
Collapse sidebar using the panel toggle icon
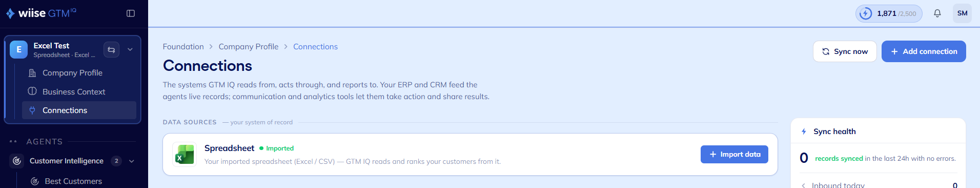[x=131, y=13]
